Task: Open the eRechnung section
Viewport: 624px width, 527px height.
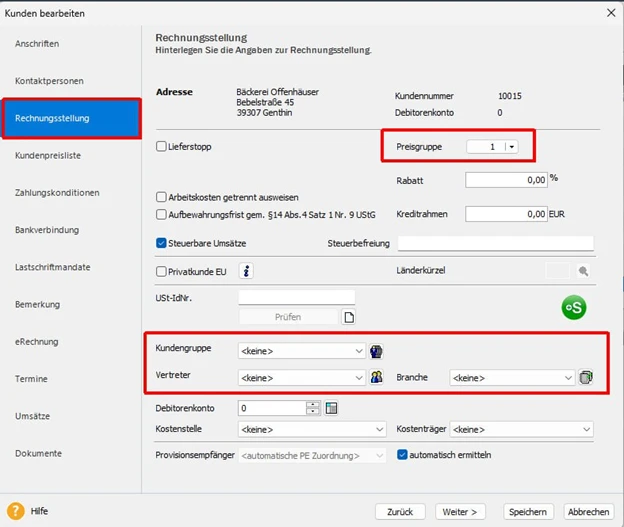Action: [x=37, y=342]
